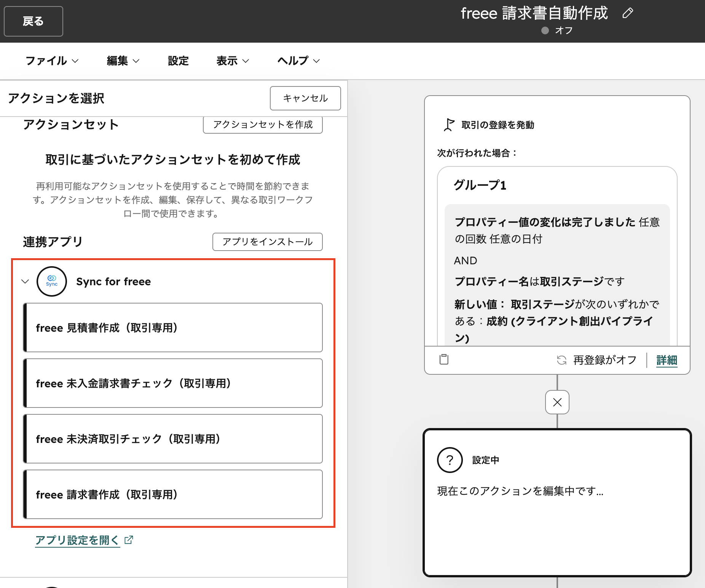Click the re-enrollment refresh icon
705x588 pixels.
coord(561,360)
